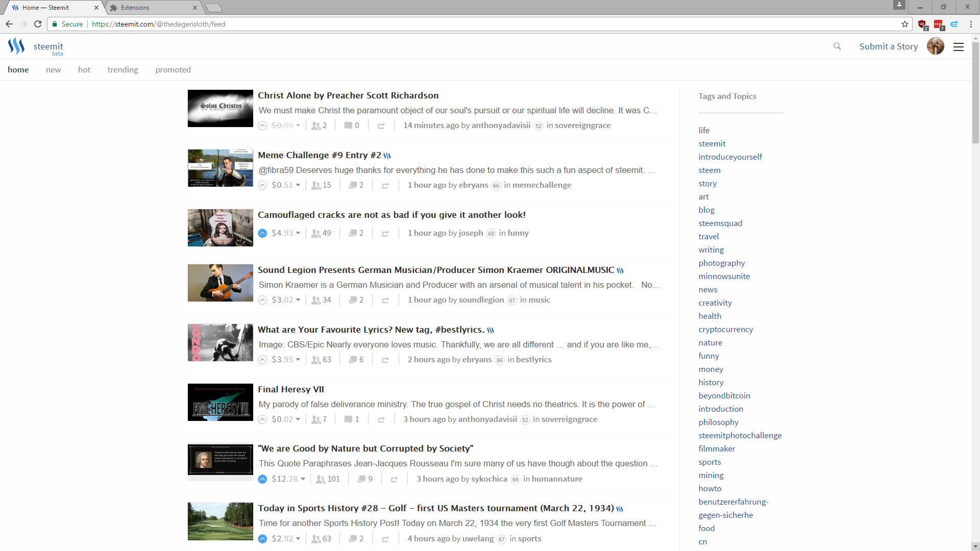Viewport: 980px width, 551px height.
Task: Upvote the Sound Legion post
Action: (262, 300)
